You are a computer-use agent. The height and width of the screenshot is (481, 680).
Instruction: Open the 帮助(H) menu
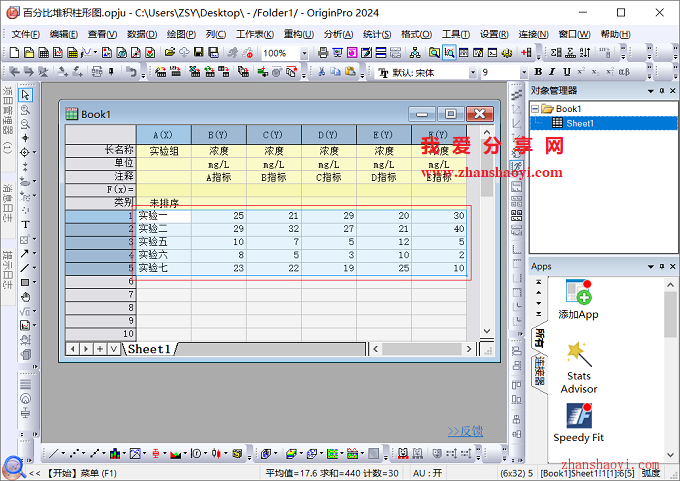coord(615,34)
